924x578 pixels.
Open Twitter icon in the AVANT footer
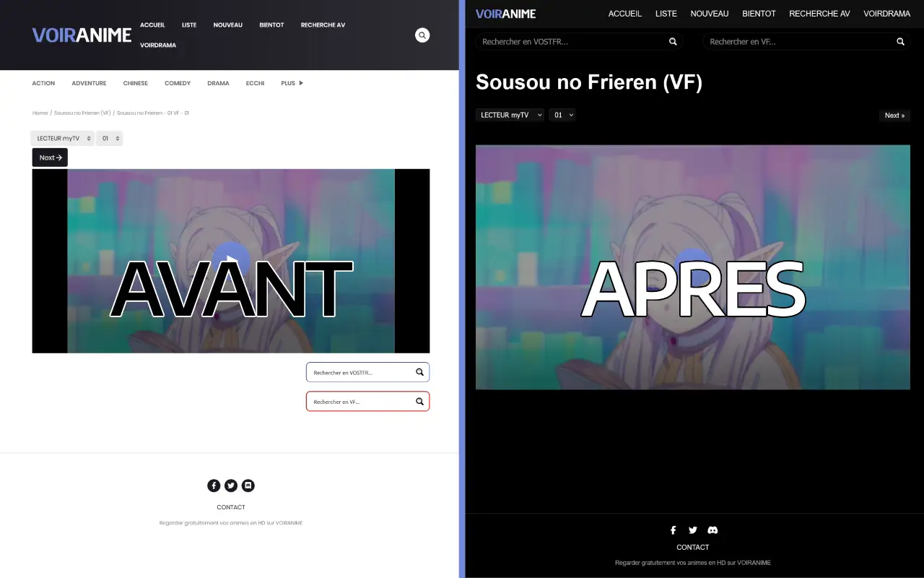(x=231, y=486)
